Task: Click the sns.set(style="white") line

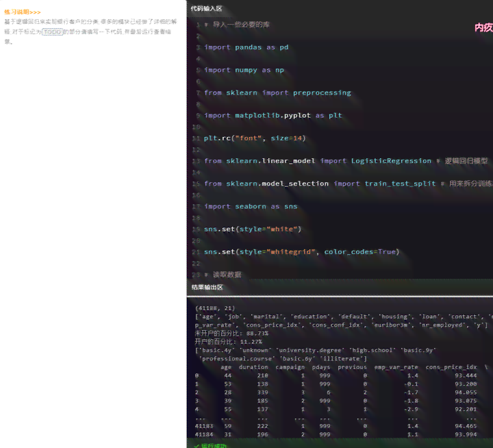Action: (253, 229)
